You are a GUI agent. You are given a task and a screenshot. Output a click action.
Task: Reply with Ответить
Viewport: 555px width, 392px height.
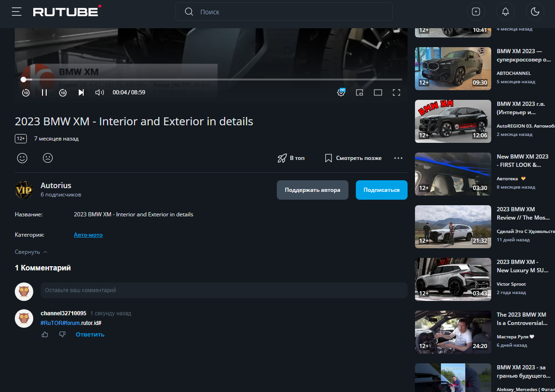click(90, 334)
